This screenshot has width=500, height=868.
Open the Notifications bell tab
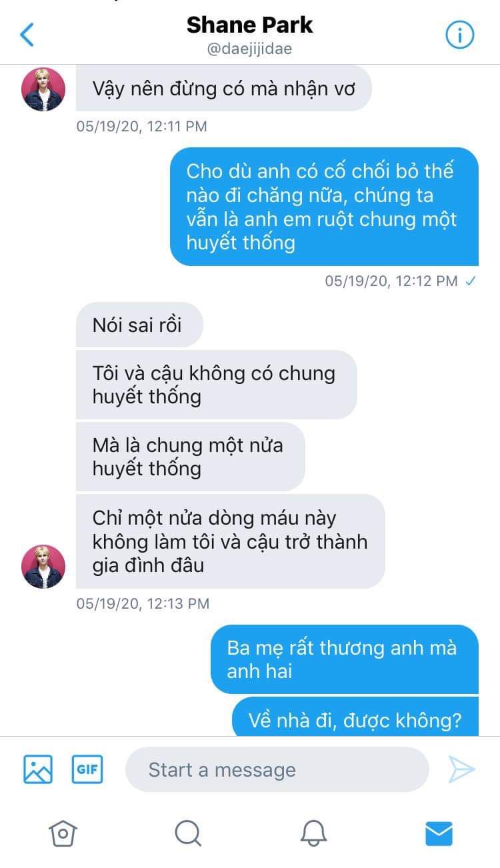point(313,833)
